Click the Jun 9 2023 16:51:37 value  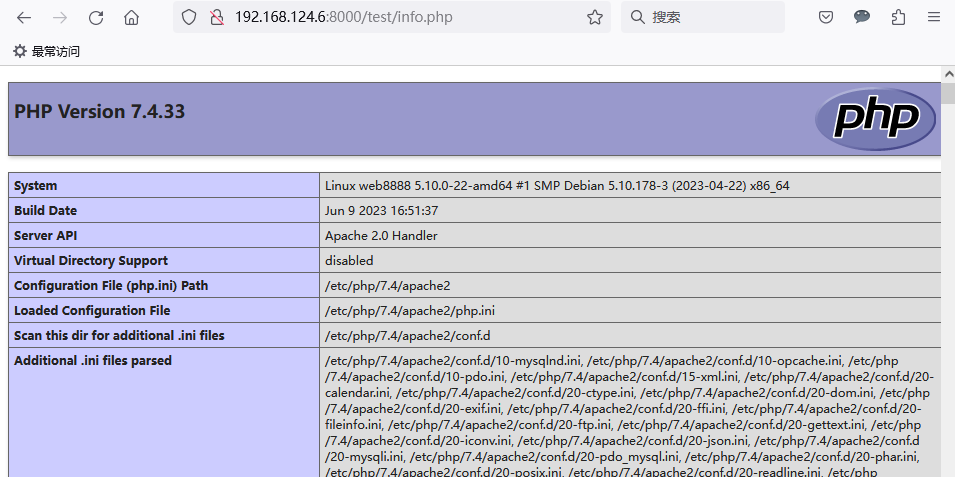381,211
